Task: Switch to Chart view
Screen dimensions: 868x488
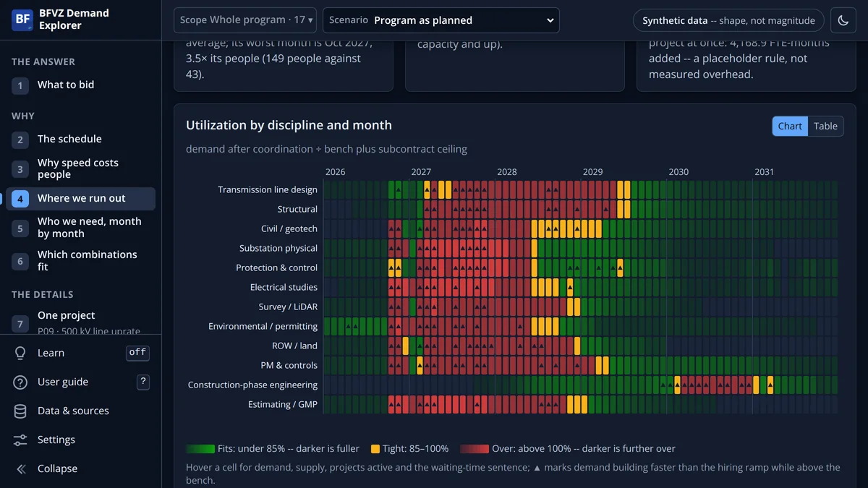Action: click(790, 126)
